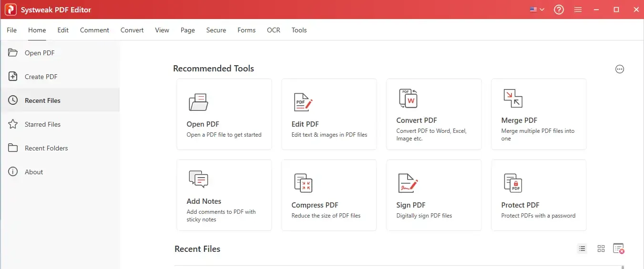Image resolution: width=644 pixels, height=269 pixels.
Task: Click 'Digitally sign PDF files' description
Action: coord(424,216)
